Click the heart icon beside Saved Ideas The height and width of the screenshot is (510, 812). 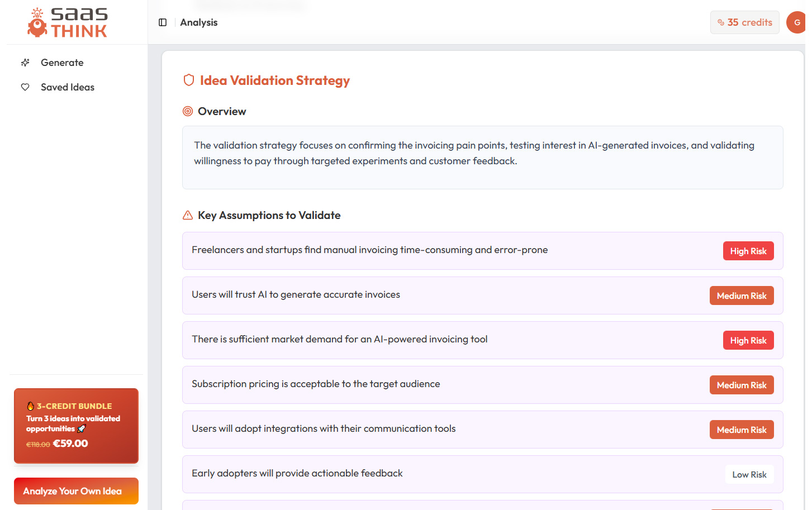click(x=25, y=87)
